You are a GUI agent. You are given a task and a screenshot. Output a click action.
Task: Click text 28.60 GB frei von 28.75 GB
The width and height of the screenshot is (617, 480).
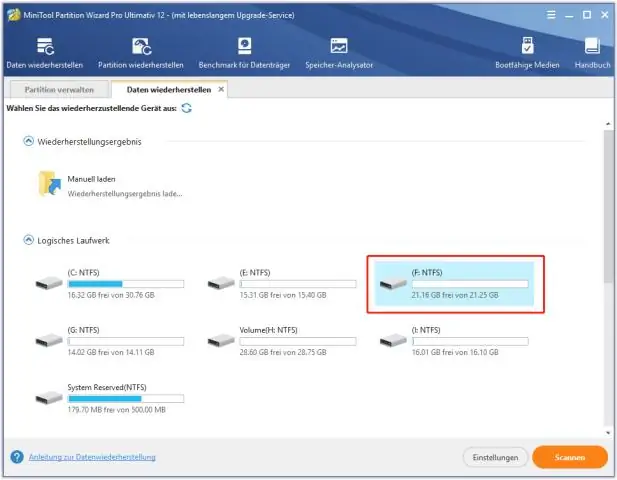tap(283, 353)
